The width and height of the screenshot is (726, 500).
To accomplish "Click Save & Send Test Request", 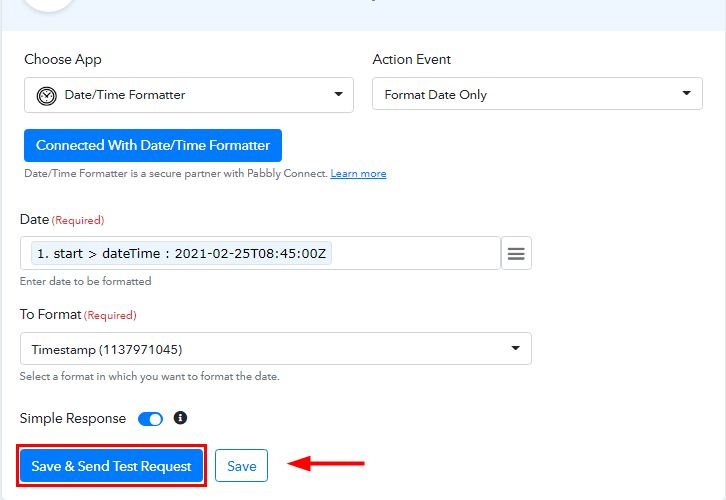I will tap(111, 466).
